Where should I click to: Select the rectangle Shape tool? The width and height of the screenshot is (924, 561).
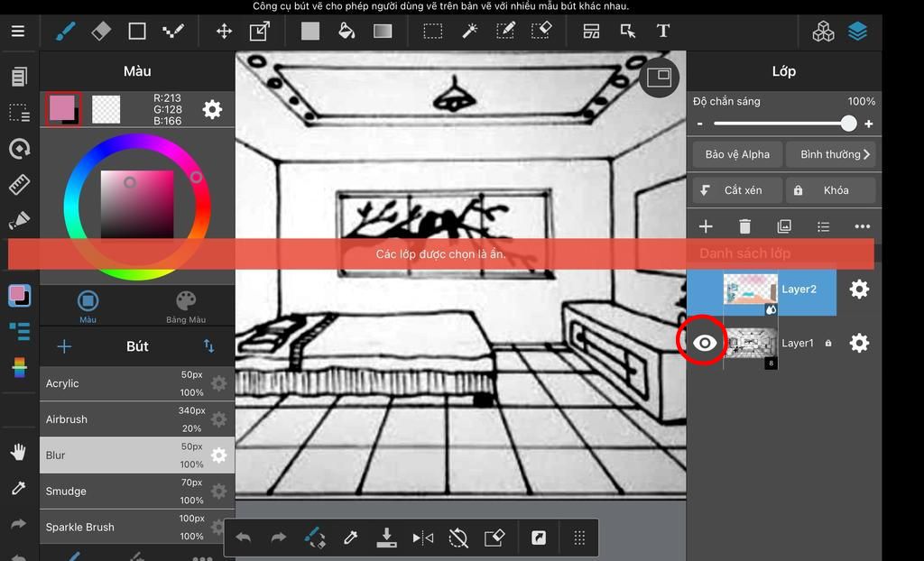tap(137, 32)
